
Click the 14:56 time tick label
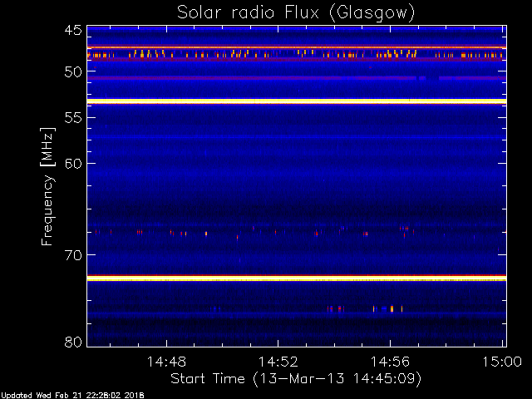(x=390, y=362)
